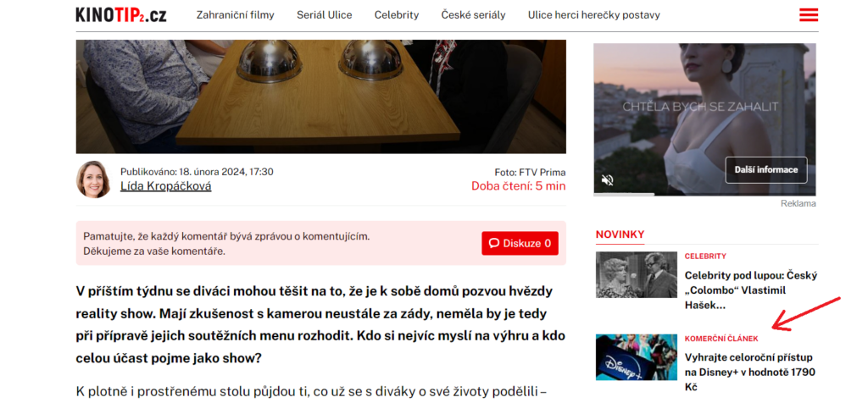Open the Vlastimil Hašek Colombo article
Viewport: 868px width, 403px height.
tap(751, 290)
